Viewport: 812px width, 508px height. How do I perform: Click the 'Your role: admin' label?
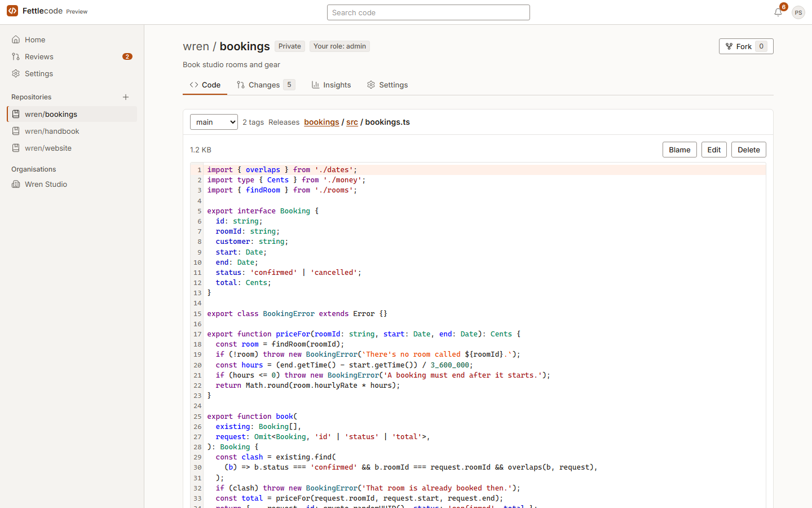(339, 46)
